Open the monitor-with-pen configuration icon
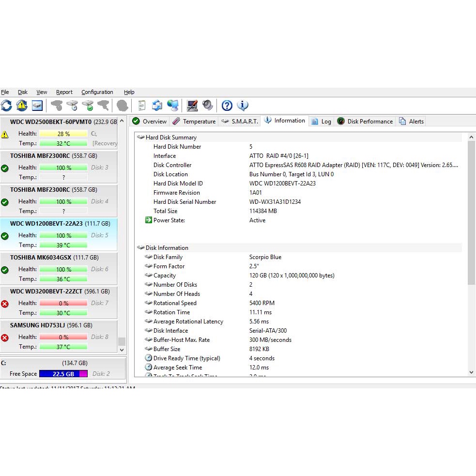Image resolution: width=476 pixels, height=476 pixels. point(192,106)
